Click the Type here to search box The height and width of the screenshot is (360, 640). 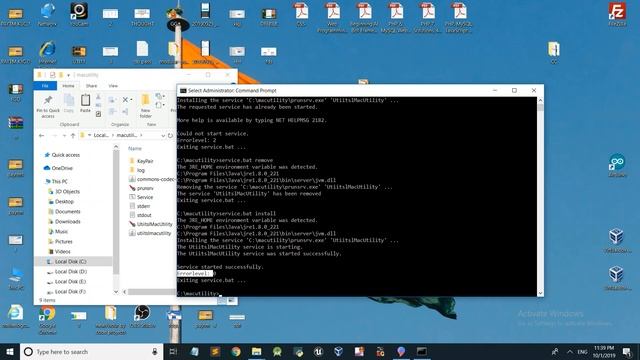click(91, 351)
